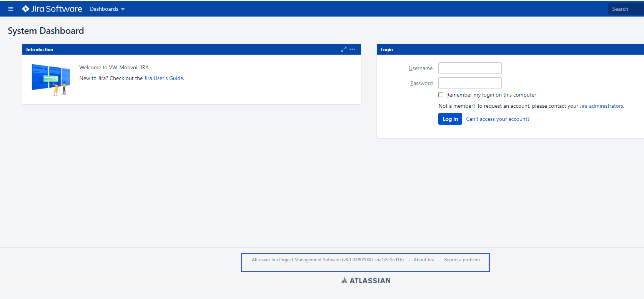Click Report a problem link
The width and height of the screenshot is (644, 299).
pyautogui.click(x=462, y=260)
